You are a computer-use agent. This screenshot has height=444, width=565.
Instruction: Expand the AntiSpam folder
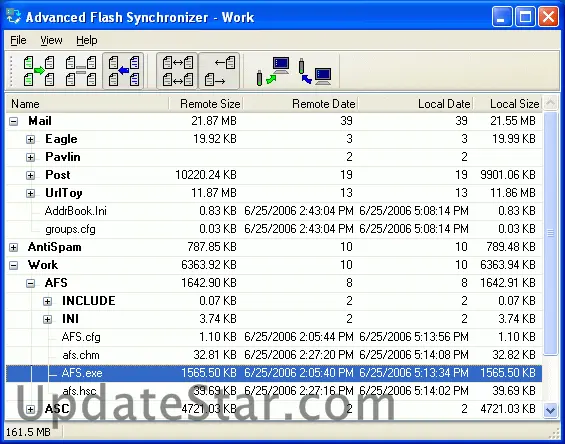(x=13, y=248)
